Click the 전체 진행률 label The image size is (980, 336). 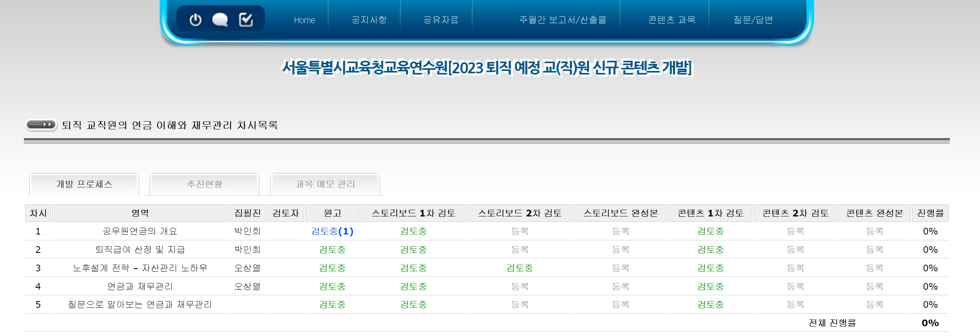click(832, 323)
